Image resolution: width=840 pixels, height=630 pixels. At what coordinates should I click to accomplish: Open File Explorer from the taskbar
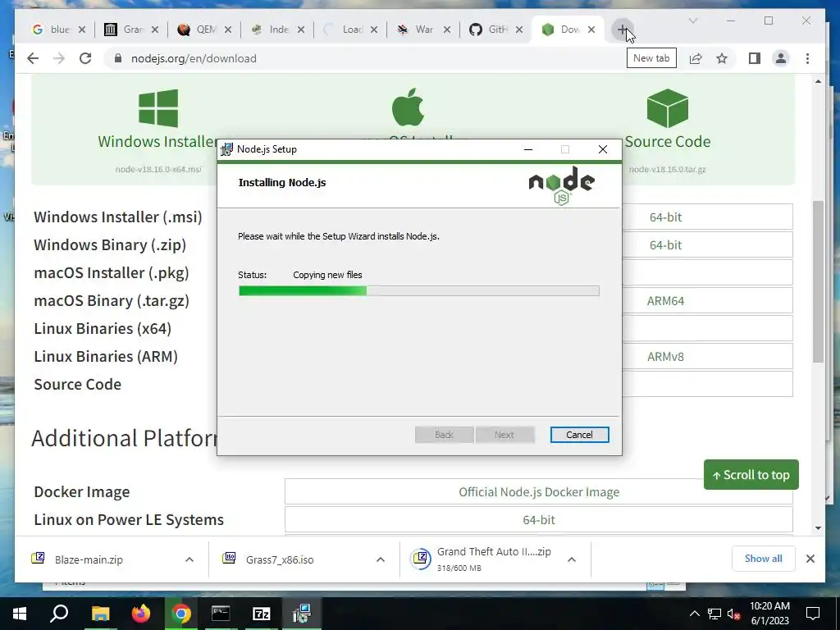tap(100, 614)
